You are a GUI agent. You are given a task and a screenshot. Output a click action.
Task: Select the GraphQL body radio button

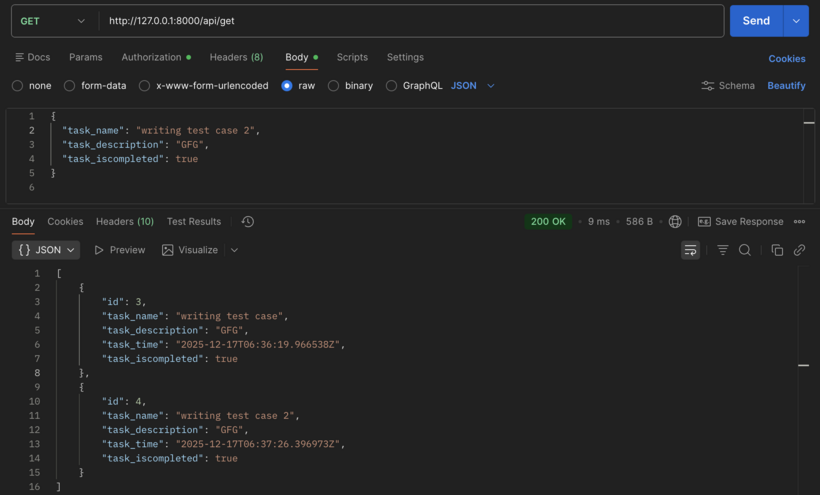(x=392, y=86)
